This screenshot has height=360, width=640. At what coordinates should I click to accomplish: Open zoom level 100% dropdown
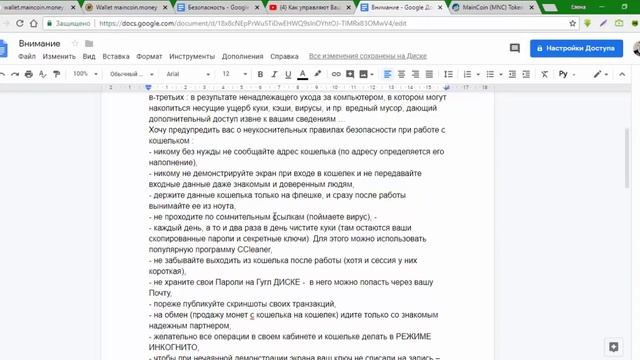tap(85, 74)
